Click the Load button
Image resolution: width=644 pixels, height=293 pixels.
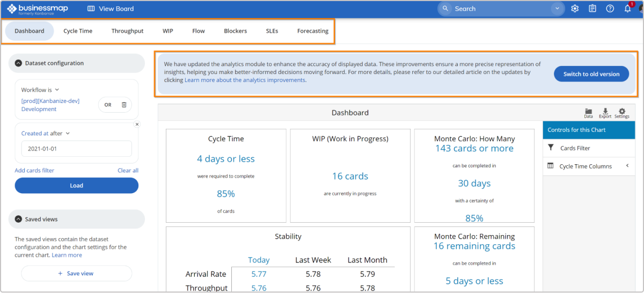[76, 186]
